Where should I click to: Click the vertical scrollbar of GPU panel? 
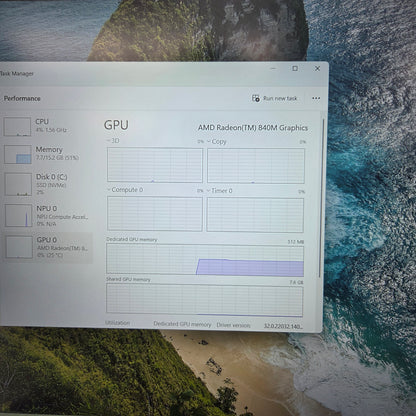[321, 197]
